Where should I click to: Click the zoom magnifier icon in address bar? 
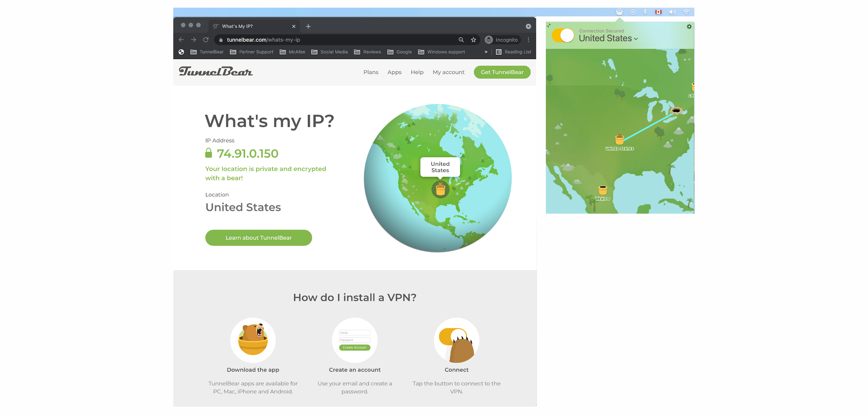[x=461, y=40]
